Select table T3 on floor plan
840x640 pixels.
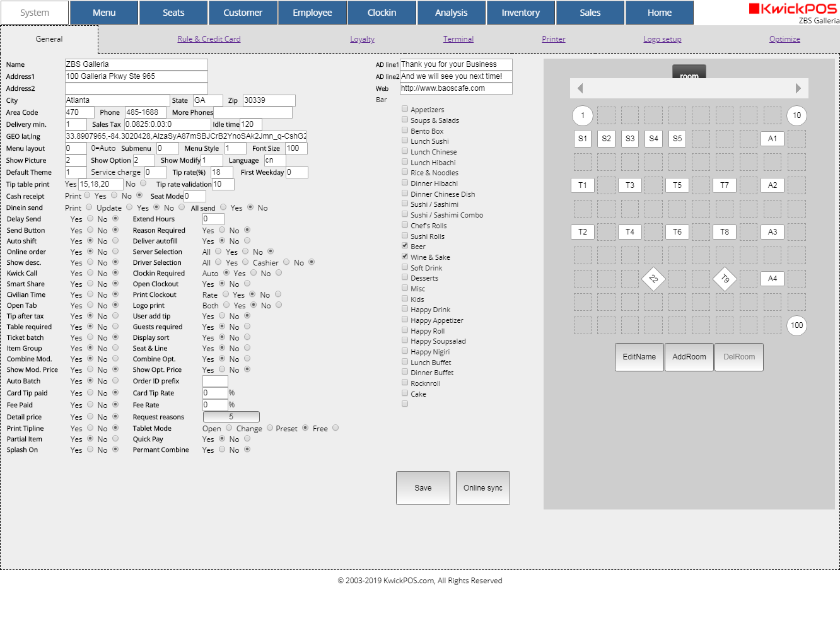(x=630, y=185)
